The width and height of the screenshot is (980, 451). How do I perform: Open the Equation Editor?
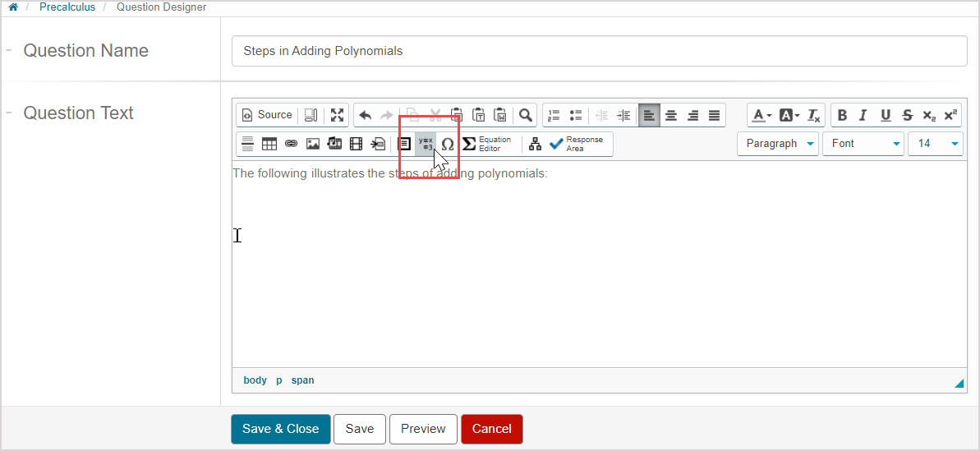(486, 144)
